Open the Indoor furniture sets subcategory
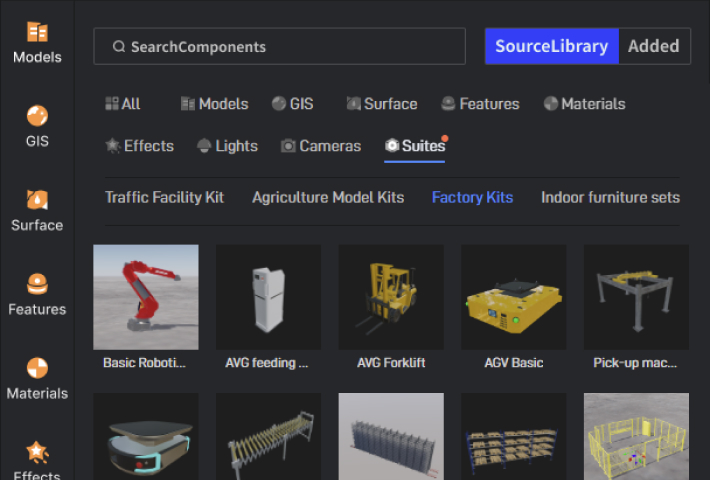 [x=610, y=197]
